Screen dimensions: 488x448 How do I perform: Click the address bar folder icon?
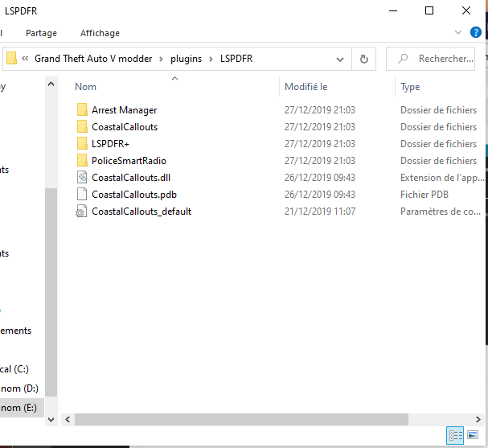point(11,58)
